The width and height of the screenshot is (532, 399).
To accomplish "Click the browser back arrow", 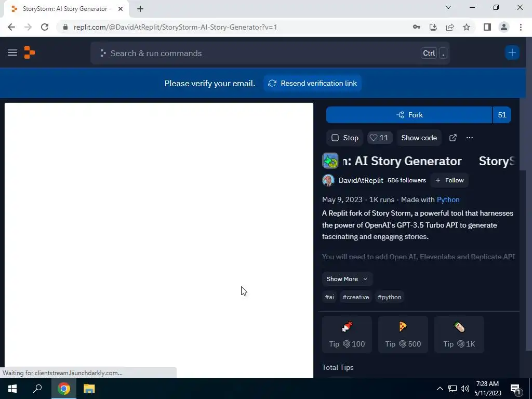I will [11, 27].
